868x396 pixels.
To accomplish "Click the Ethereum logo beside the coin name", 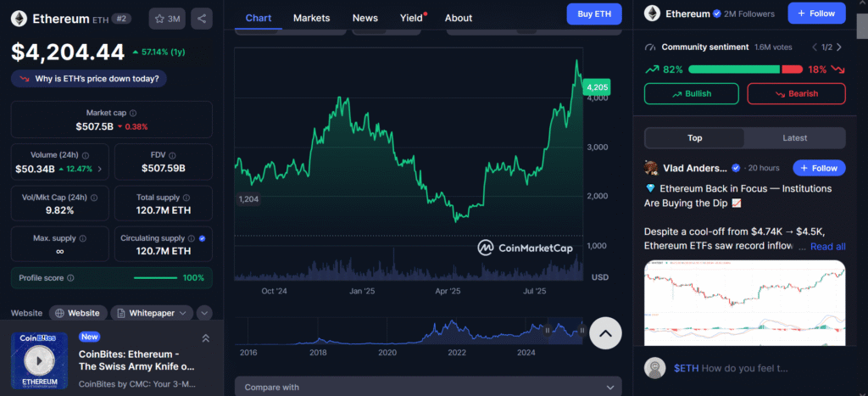I will coord(19,19).
